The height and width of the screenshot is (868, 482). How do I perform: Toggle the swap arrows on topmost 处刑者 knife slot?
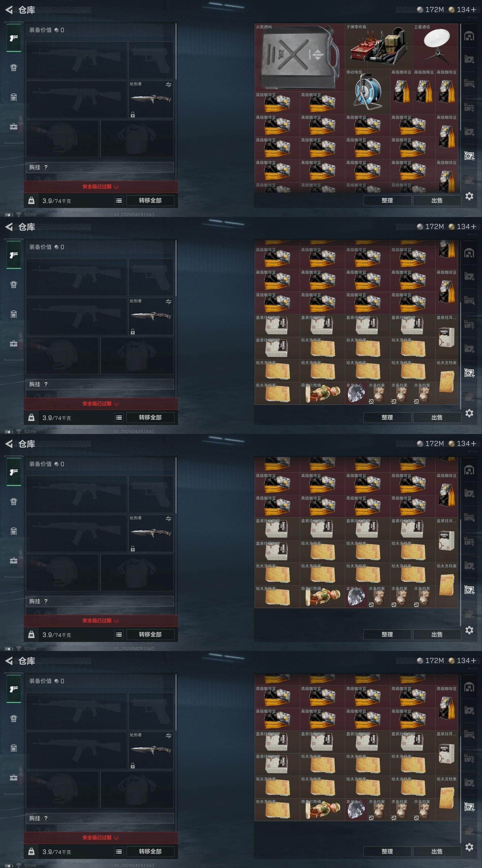[x=168, y=85]
